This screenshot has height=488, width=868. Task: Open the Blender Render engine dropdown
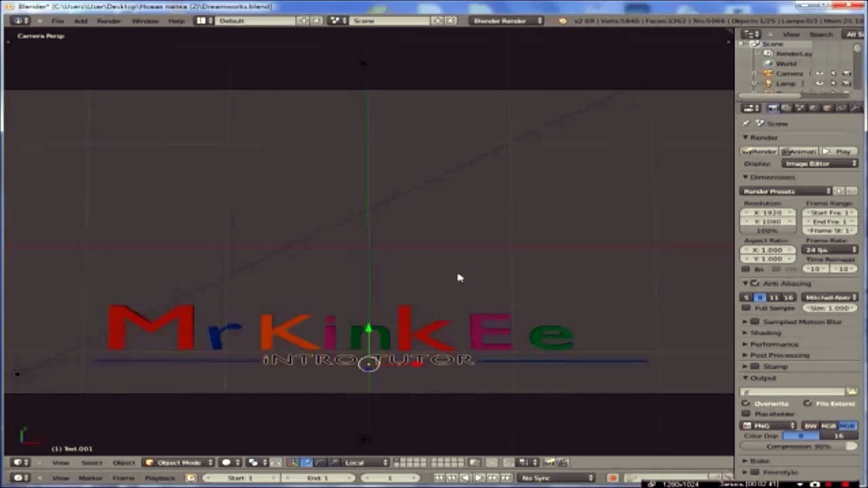click(x=506, y=21)
